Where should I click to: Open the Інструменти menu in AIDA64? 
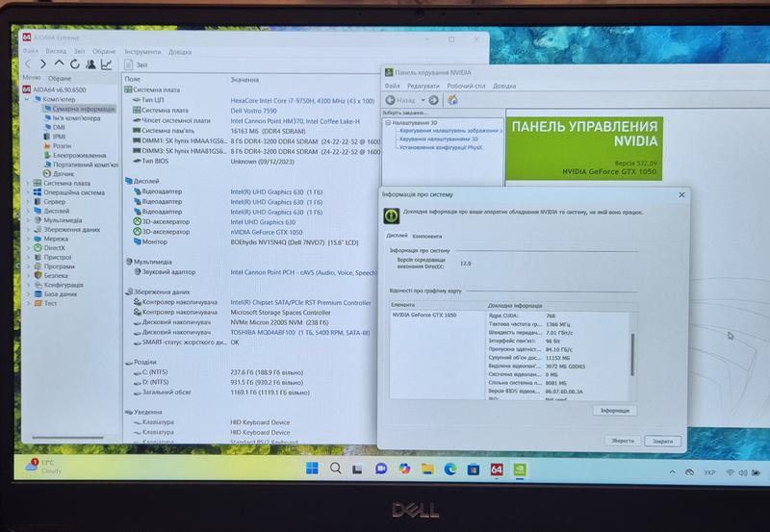coord(141,52)
